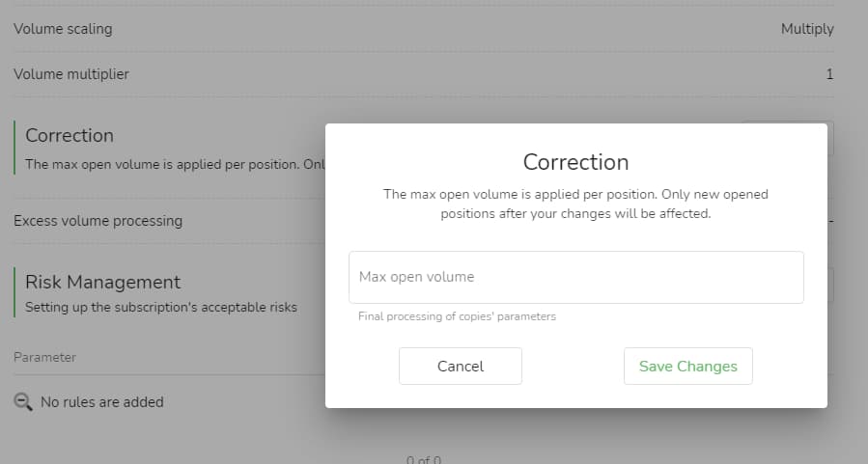Image resolution: width=868 pixels, height=464 pixels.
Task: Click the magnifier icon beside No rules
Action: [x=23, y=401]
